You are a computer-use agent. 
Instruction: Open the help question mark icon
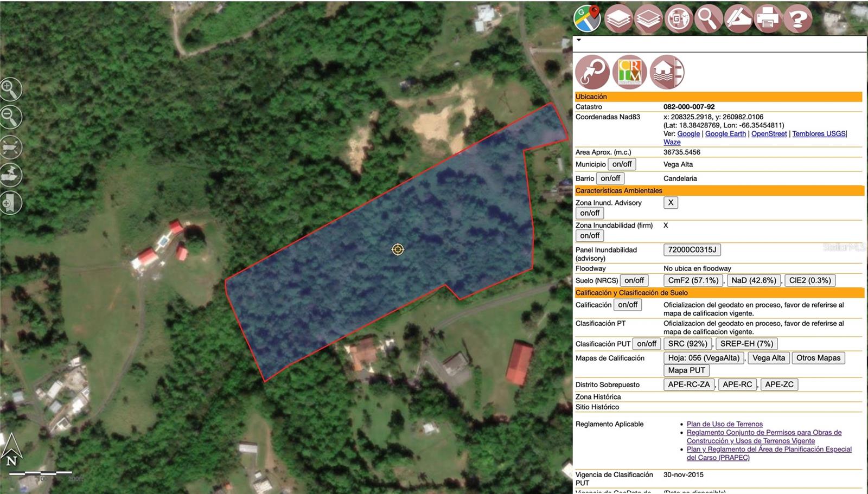click(x=797, y=18)
